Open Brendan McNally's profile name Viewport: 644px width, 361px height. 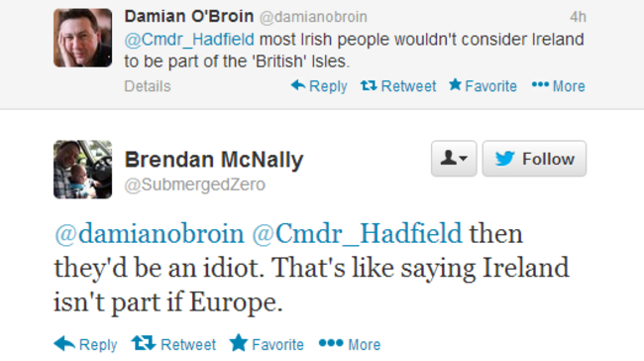[x=214, y=160]
